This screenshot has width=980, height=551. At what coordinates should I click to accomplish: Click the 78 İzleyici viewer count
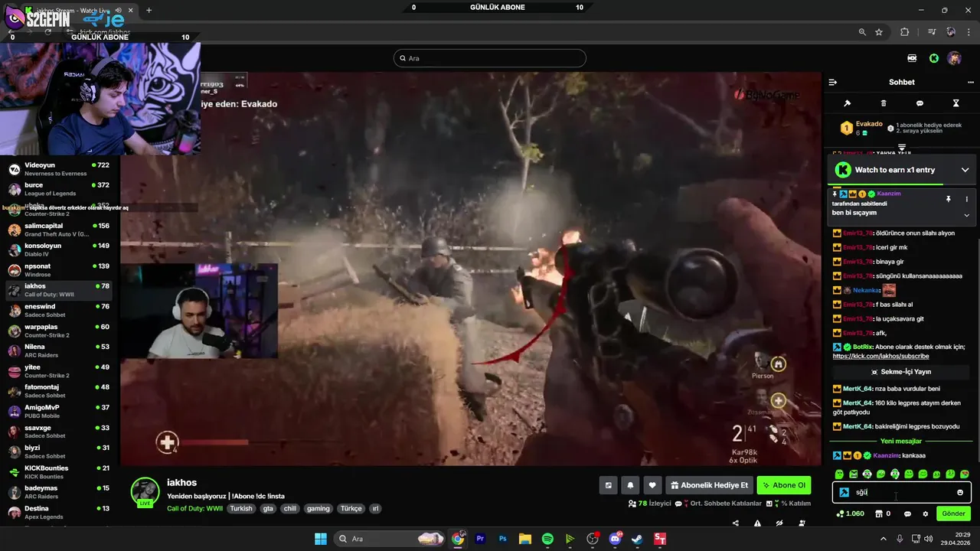tap(648, 504)
